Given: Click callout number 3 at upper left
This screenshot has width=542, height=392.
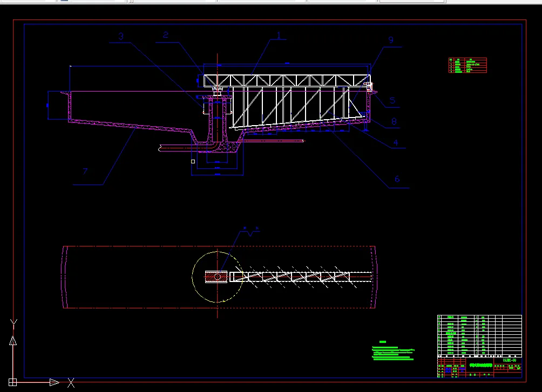Looking at the screenshot, I should tap(121, 36).
